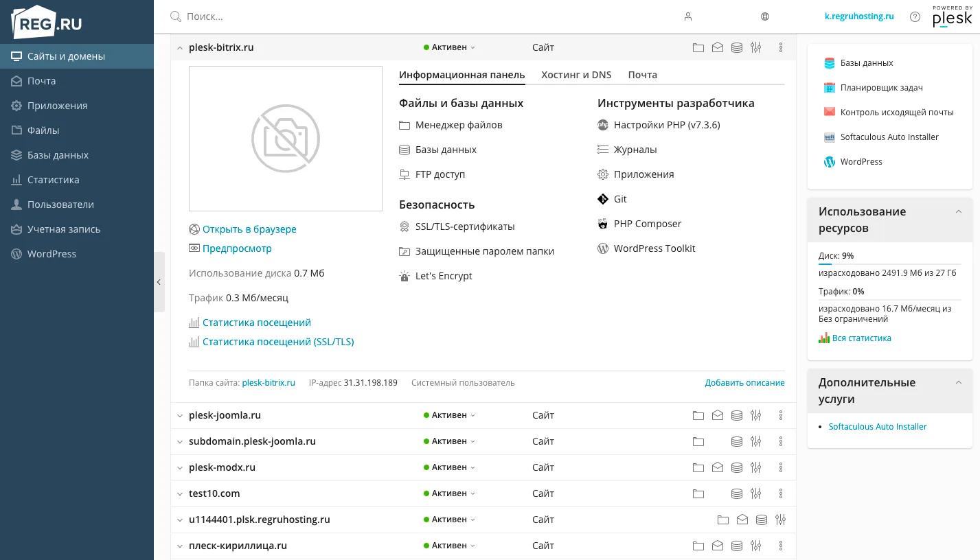Expand the u1144401.plsk.regruhosting.ru row
980x560 pixels.
(x=180, y=520)
